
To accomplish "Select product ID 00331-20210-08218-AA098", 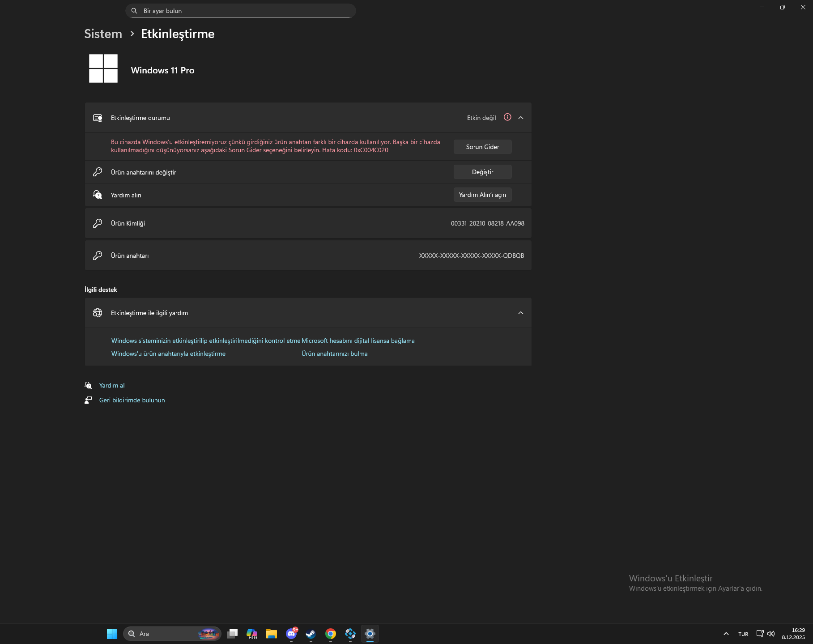I will [x=487, y=223].
